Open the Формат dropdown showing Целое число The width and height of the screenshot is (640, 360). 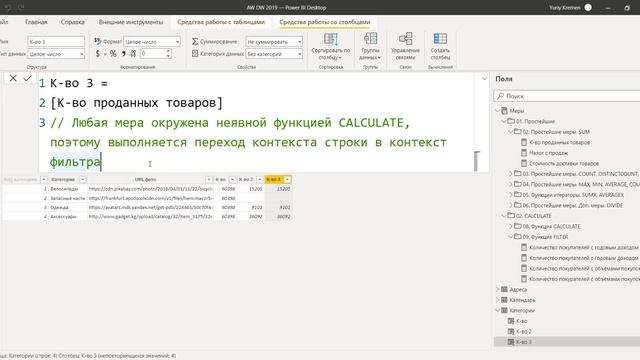(x=152, y=42)
